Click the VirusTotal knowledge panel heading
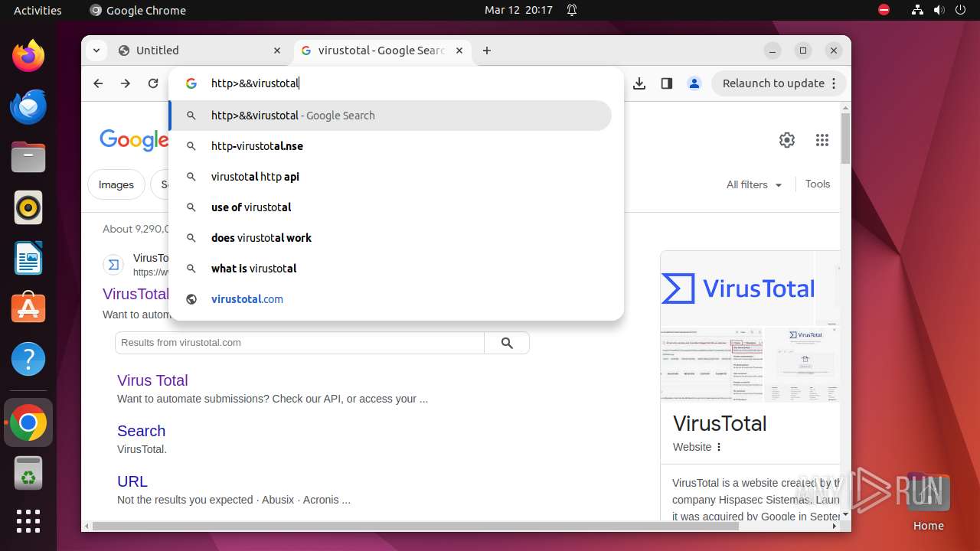 (x=720, y=423)
